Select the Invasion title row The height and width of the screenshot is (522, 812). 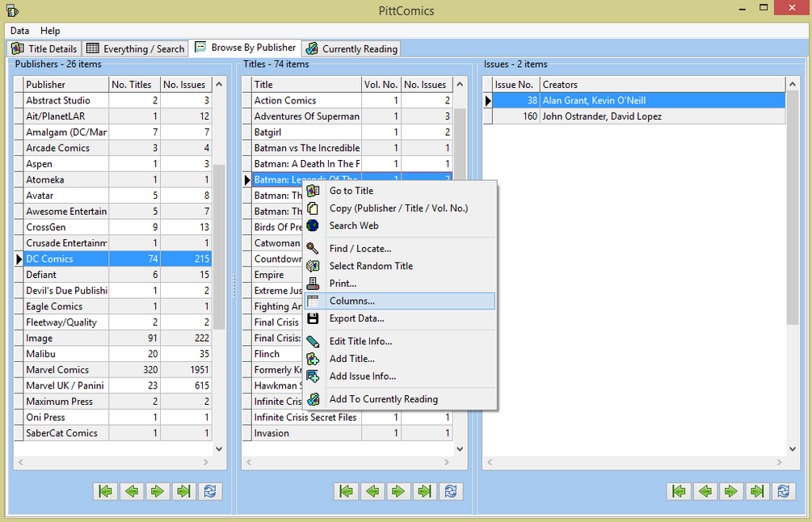click(x=347, y=433)
